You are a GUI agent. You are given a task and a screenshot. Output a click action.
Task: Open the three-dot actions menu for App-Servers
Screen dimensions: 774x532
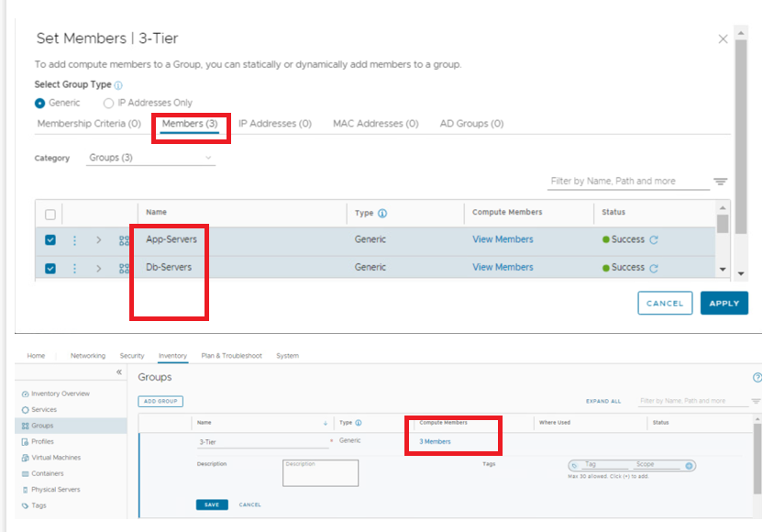[74, 240]
